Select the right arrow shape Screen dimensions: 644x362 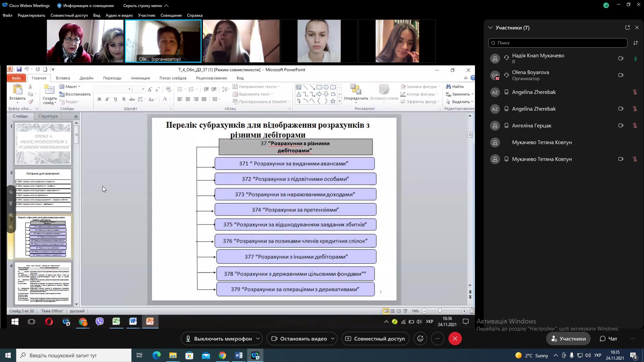click(319, 94)
